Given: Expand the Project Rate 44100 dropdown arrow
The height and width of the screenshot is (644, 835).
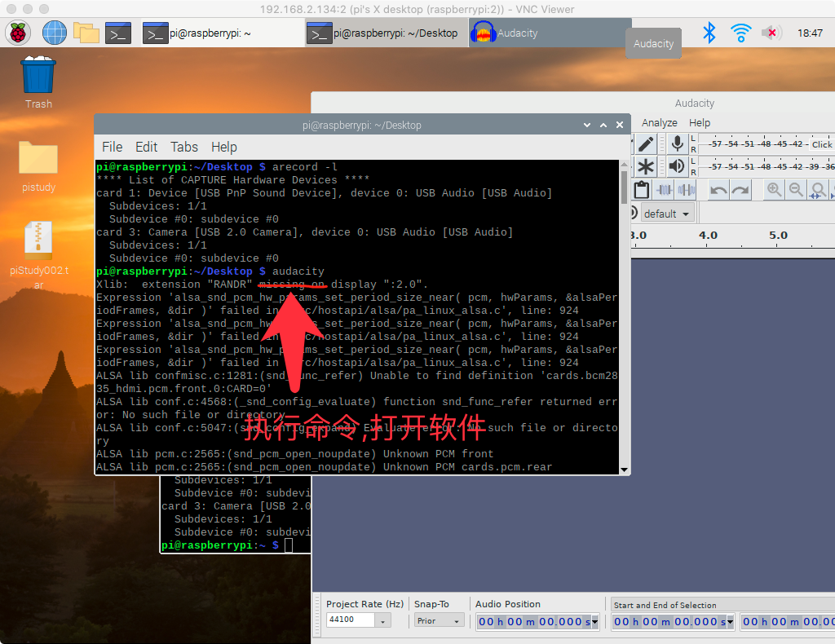Looking at the screenshot, I should point(382,620).
